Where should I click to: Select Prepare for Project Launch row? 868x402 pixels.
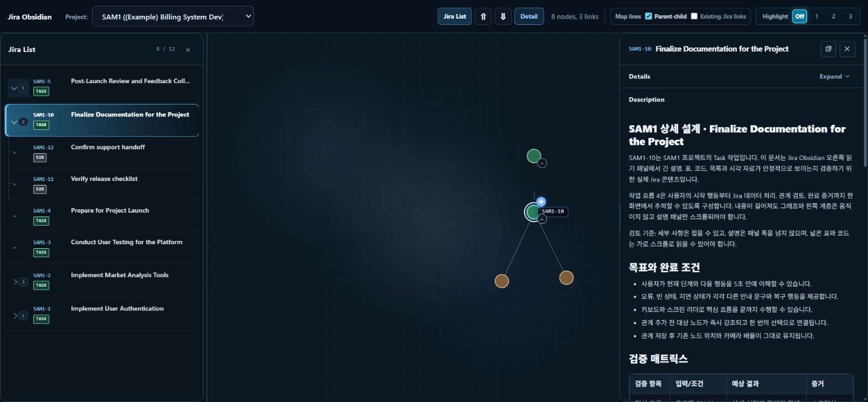[x=102, y=216]
